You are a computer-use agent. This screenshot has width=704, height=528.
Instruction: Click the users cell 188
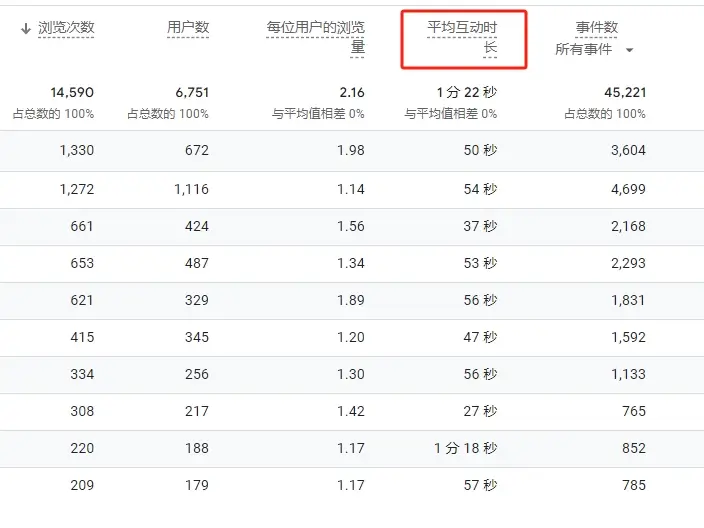tap(197, 449)
